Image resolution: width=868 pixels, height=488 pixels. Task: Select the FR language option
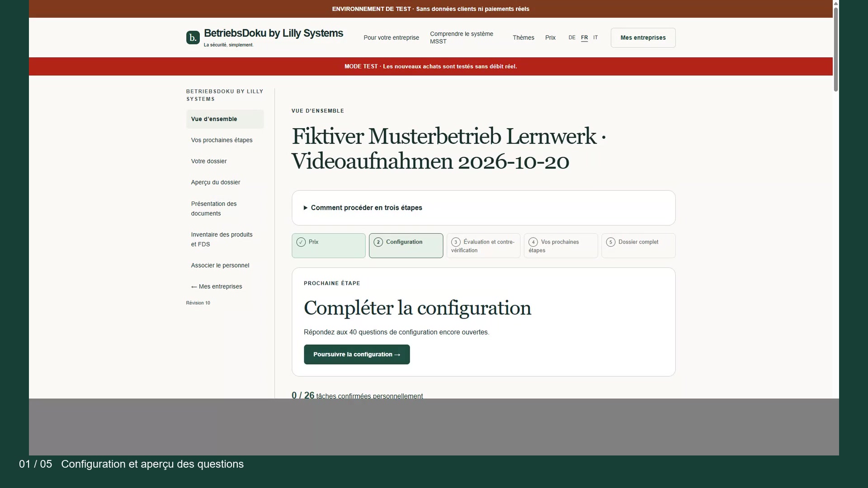(x=585, y=38)
